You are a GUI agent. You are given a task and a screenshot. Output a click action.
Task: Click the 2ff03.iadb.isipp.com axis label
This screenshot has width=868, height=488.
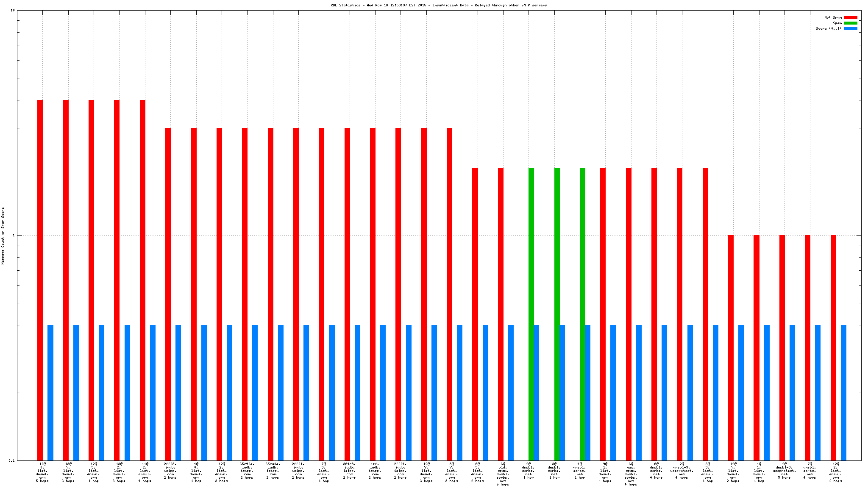point(170,471)
